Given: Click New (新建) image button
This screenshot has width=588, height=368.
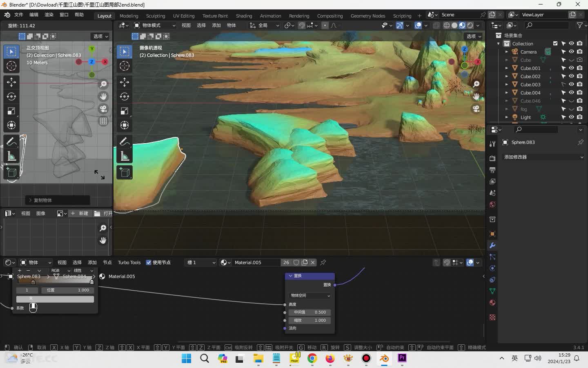Looking at the screenshot, I should click(80, 213).
